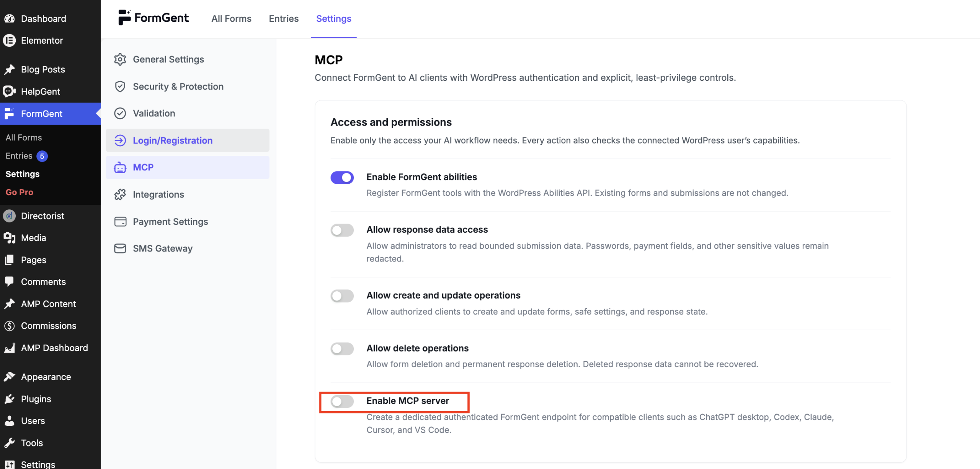The image size is (980, 469).
Task: Click the Pages icon
Action: pos(10,260)
